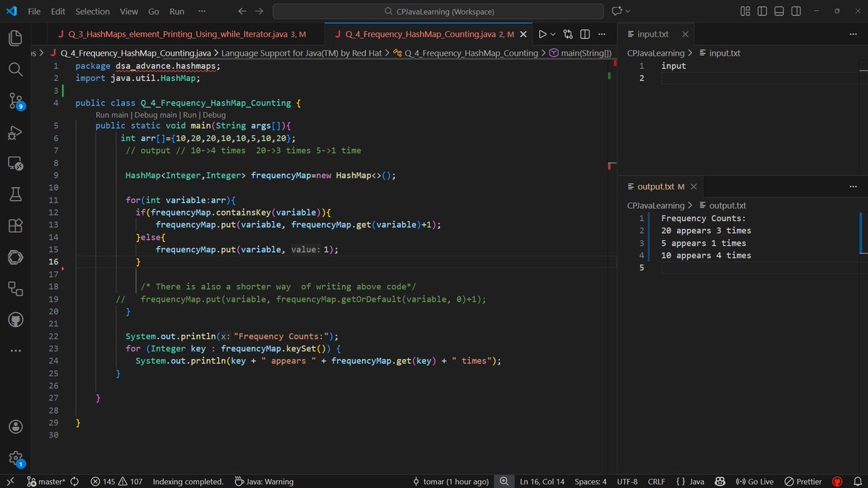Screen dimensions: 868x488
Task: Close the input.txt tab
Action: click(685, 34)
